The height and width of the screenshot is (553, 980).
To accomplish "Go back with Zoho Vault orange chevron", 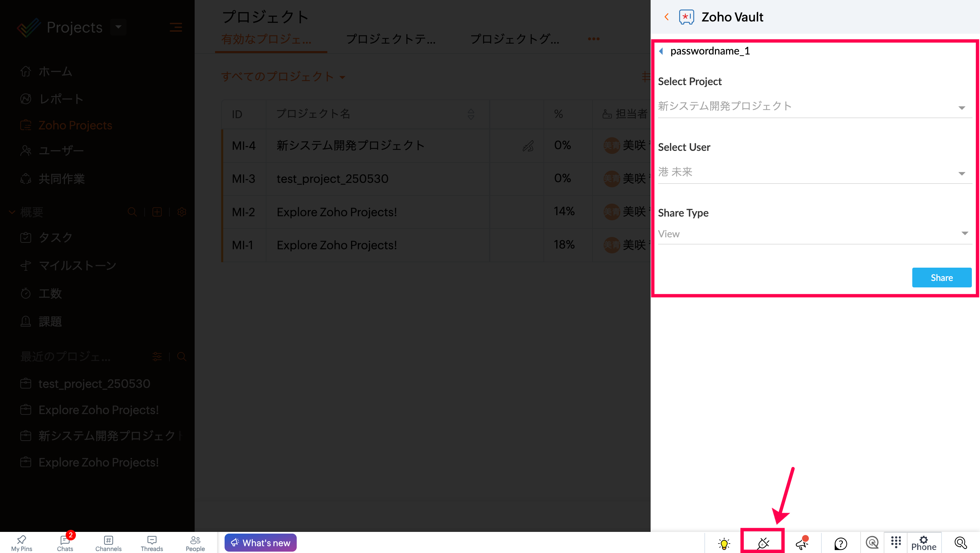I will coord(667,17).
